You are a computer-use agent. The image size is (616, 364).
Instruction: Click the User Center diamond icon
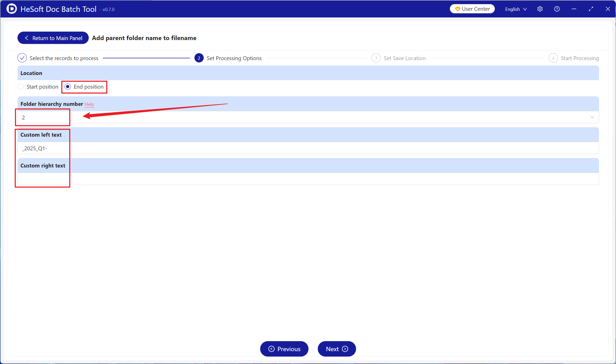457,9
